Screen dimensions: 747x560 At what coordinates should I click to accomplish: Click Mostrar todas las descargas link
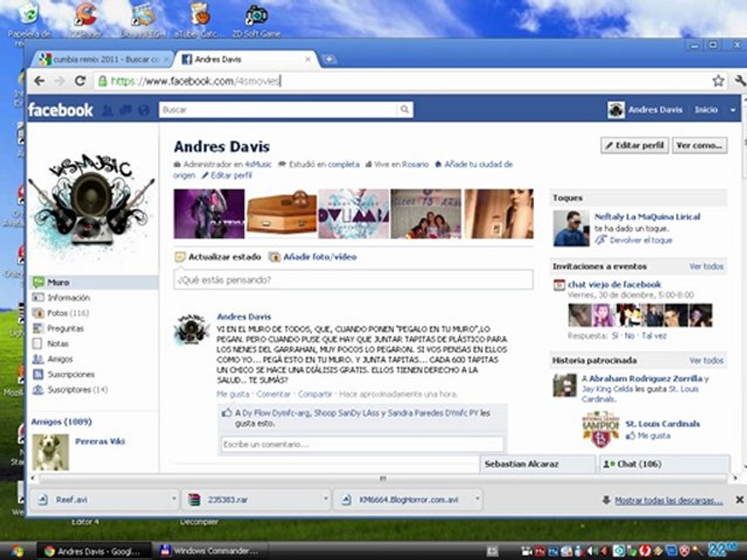tap(668, 500)
